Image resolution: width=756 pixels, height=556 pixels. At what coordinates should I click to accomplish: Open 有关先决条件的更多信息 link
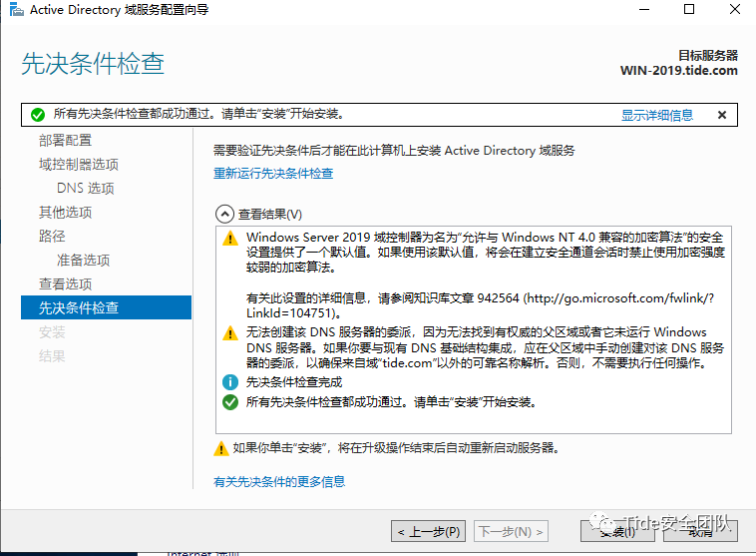[x=279, y=482]
